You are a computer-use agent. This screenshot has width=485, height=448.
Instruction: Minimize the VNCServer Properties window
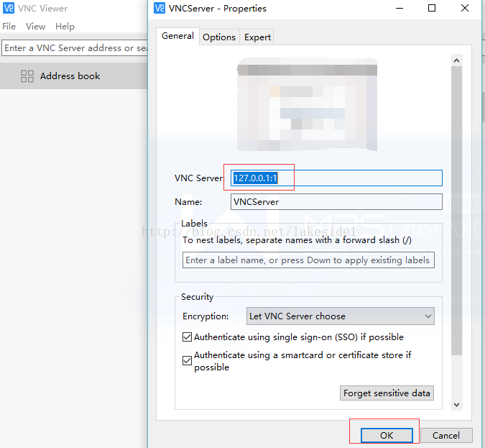pyautogui.click(x=399, y=9)
